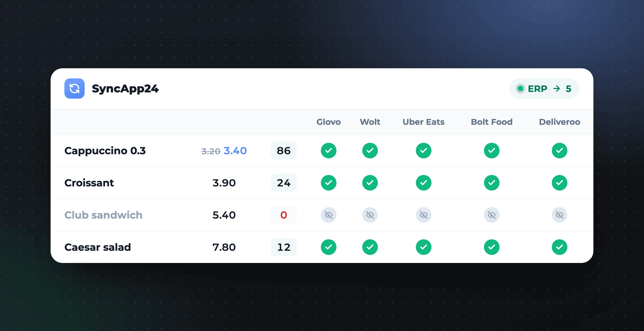This screenshot has width=644, height=331.
Task: Show Club sandwich on Deliveroo
Action: coord(560,215)
